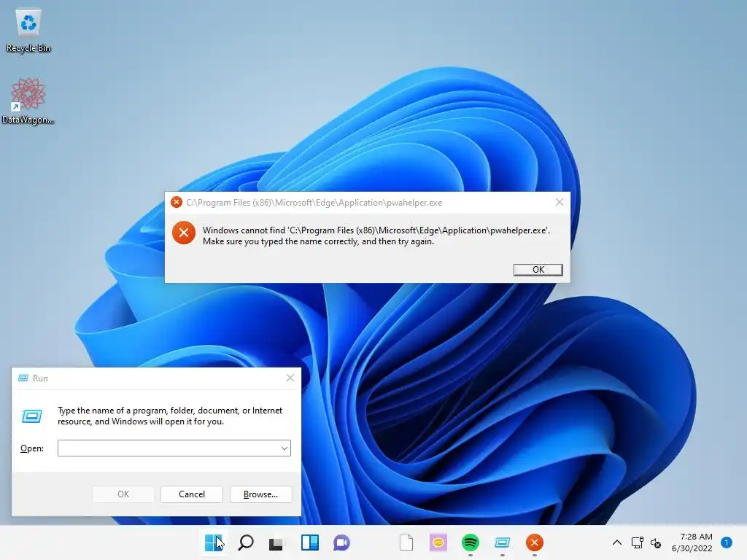Screen dimensions: 747x560
Task: Expand the Run Open history dropdown
Action: click(x=285, y=448)
